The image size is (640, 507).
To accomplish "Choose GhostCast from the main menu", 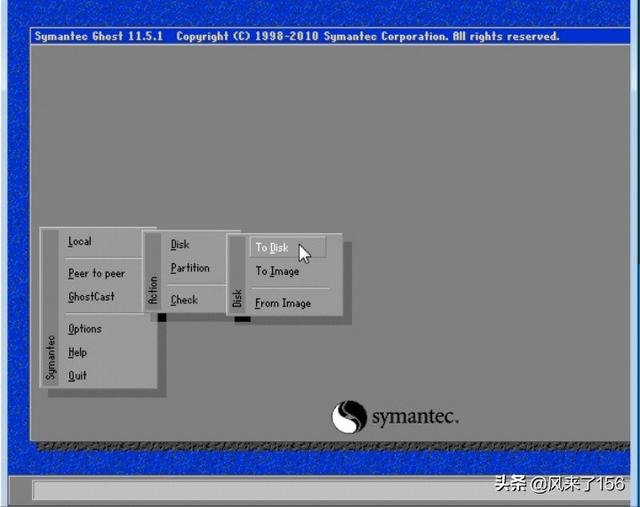I will 91,296.
